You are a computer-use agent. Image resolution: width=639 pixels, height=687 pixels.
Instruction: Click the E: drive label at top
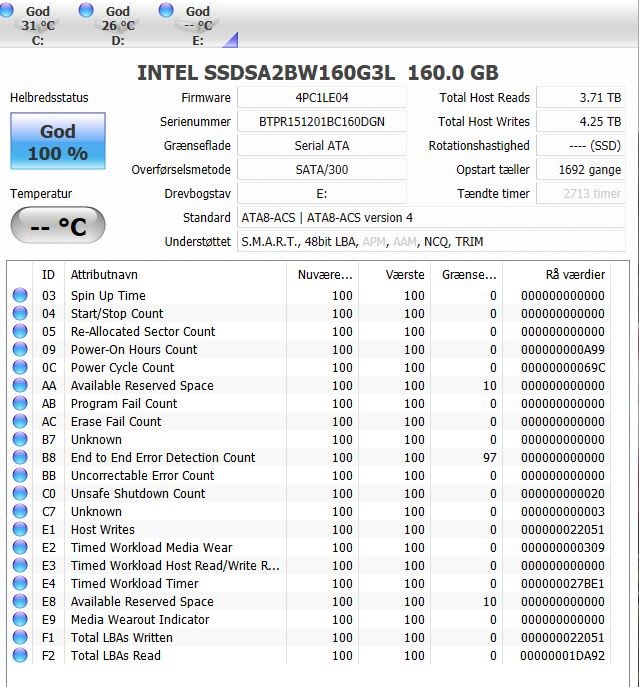(x=198, y=41)
